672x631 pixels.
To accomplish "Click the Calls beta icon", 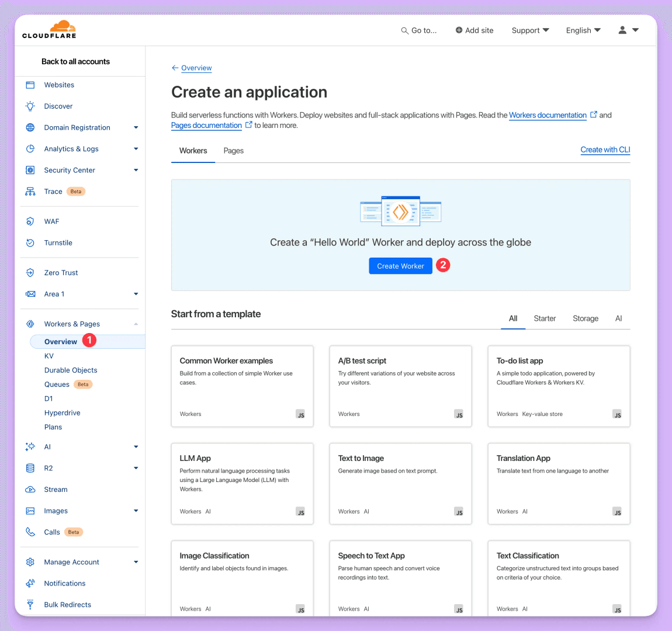I will (x=30, y=532).
